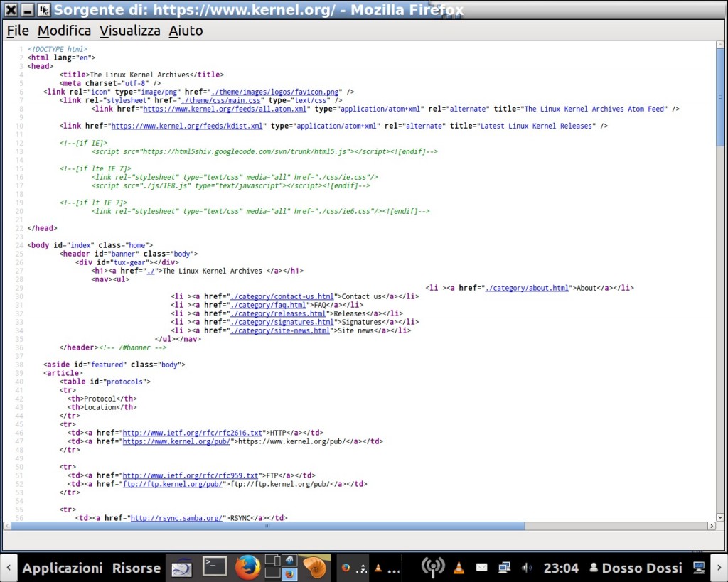Click the vertical scrollbar down arrow
This screenshot has height=582, width=728.
[x=720, y=517]
